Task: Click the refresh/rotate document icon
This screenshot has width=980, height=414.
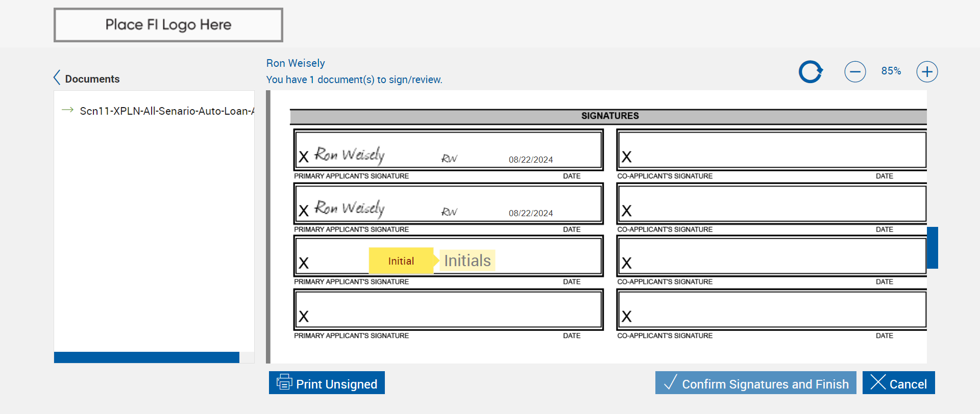Action: pyautogui.click(x=811, y=72)
